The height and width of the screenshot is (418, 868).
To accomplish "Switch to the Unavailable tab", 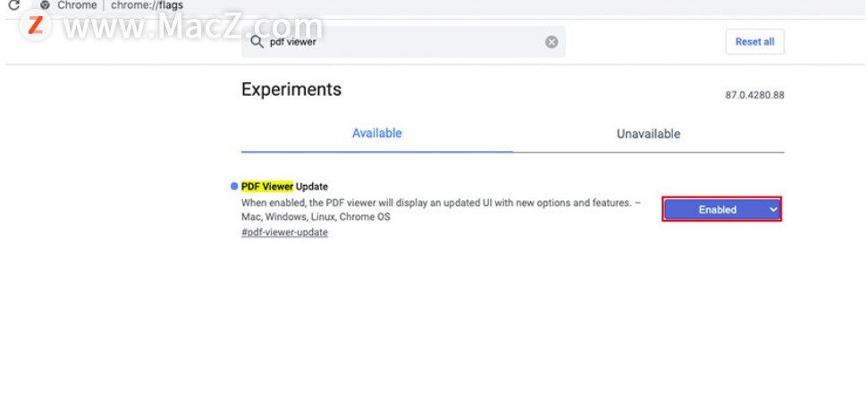I will coord(648,134).
